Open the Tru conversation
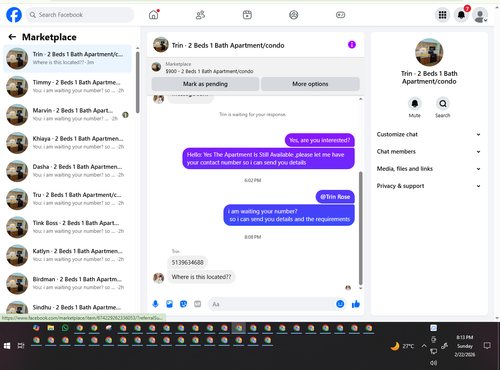This screenshot has width=500, height=370. coord(67,199)
